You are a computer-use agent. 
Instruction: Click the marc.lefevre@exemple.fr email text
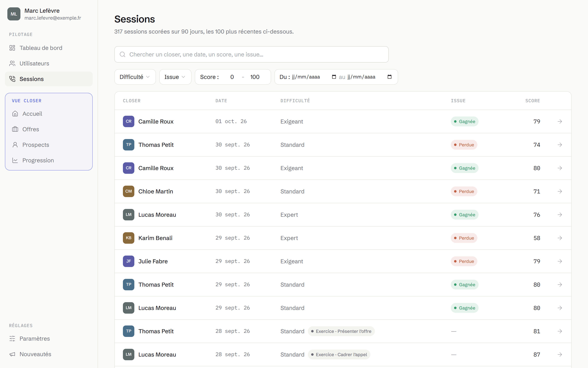[53, 18]
